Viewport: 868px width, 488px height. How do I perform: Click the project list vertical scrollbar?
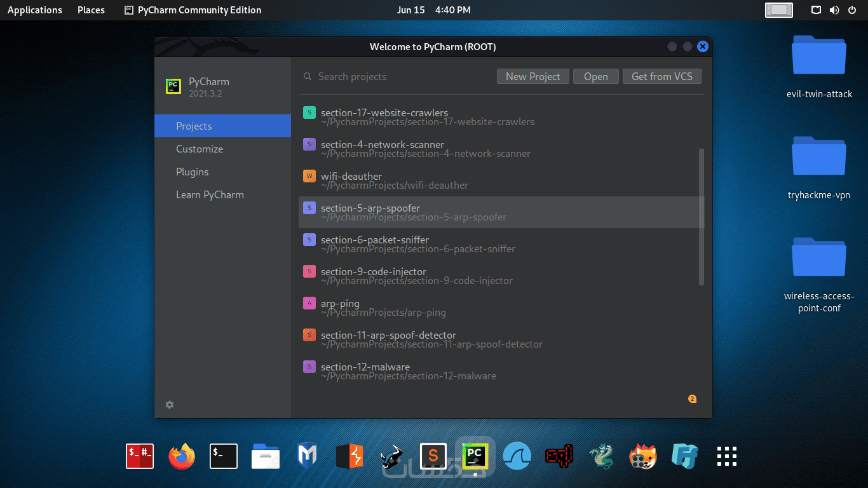click(702, 217)
